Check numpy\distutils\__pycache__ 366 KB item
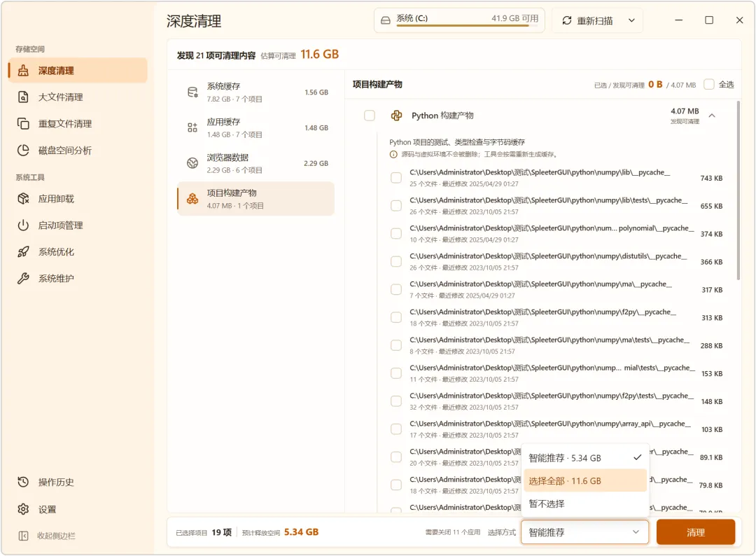This screenshot has height=556, width=756. pos(395,261)
